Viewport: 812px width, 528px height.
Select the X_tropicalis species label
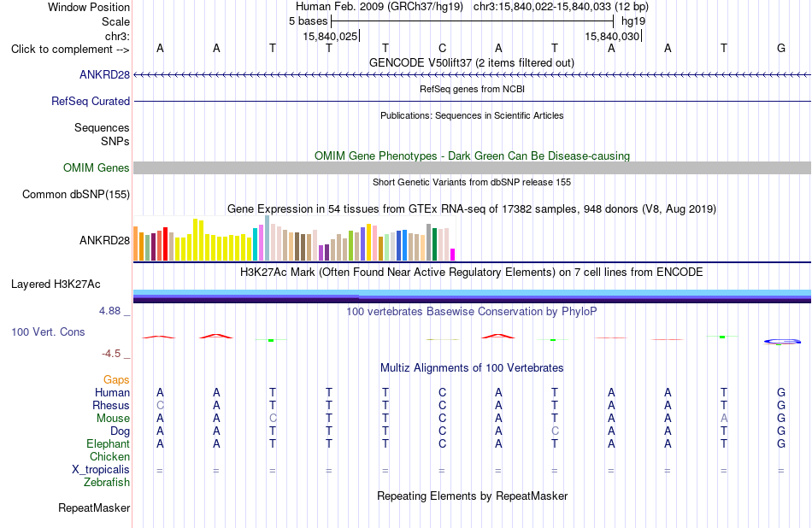click(101, 470)
